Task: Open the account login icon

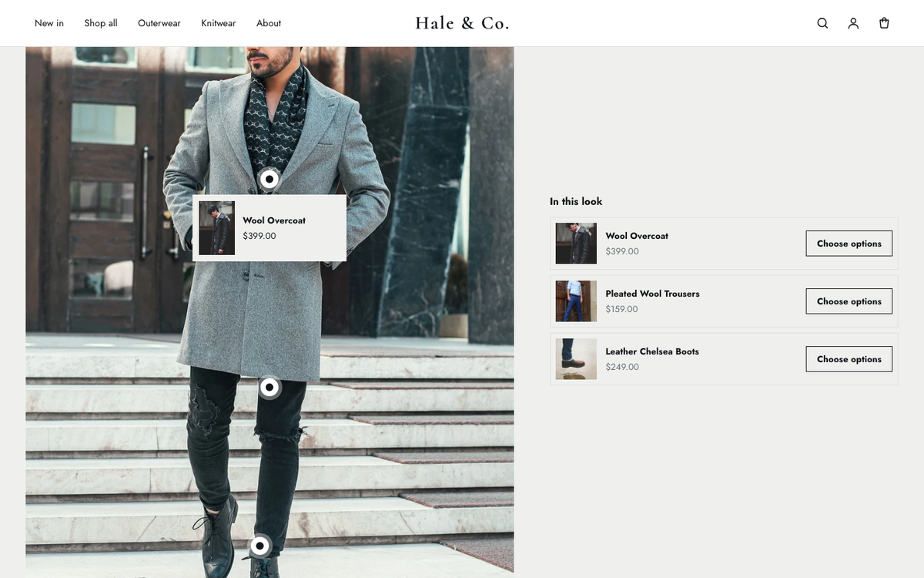Action: [853, 23]
